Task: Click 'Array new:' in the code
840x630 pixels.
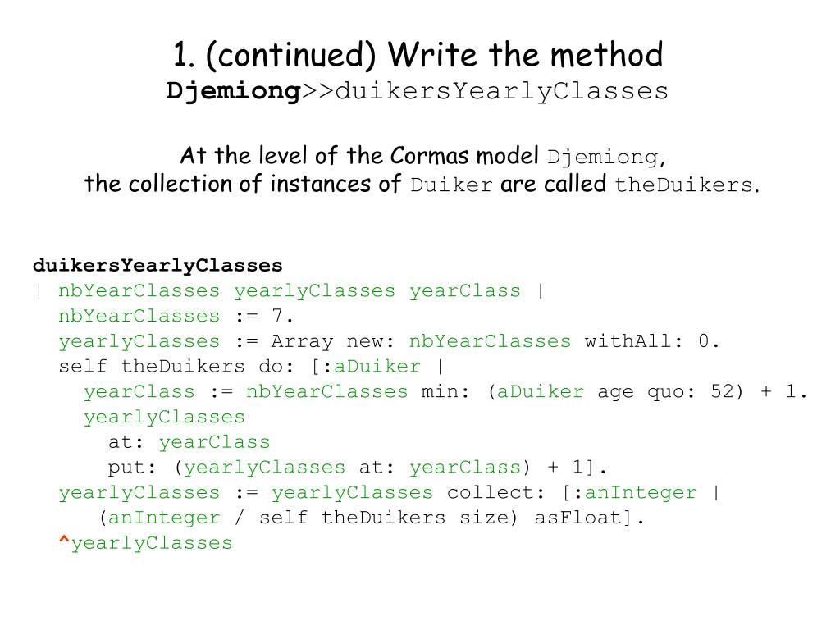Action: [x=333, y=341]
